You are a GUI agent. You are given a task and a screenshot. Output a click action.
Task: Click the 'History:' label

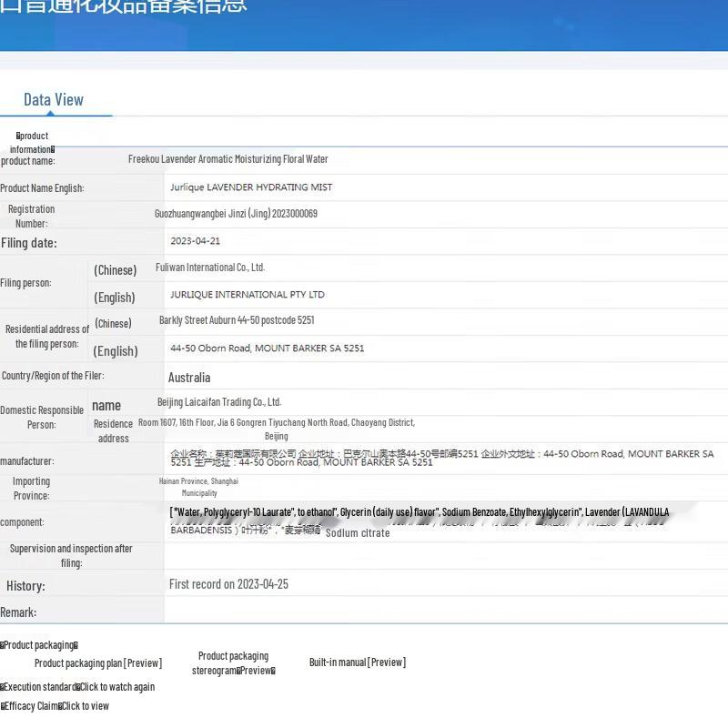point(25,586)
